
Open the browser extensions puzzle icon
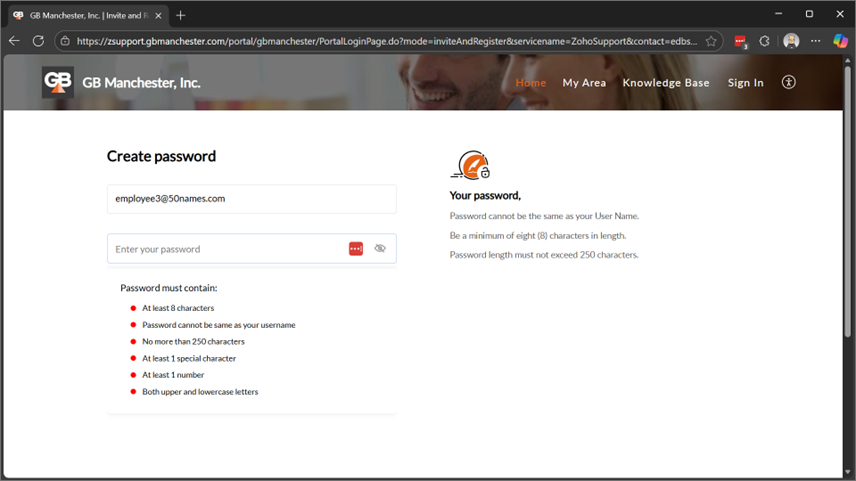pos(765,41)
